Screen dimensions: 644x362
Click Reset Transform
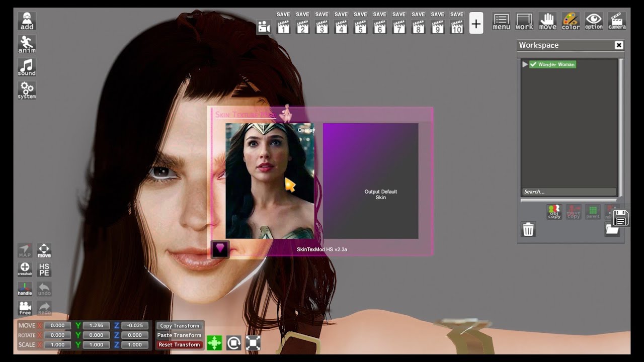[180, 345]
